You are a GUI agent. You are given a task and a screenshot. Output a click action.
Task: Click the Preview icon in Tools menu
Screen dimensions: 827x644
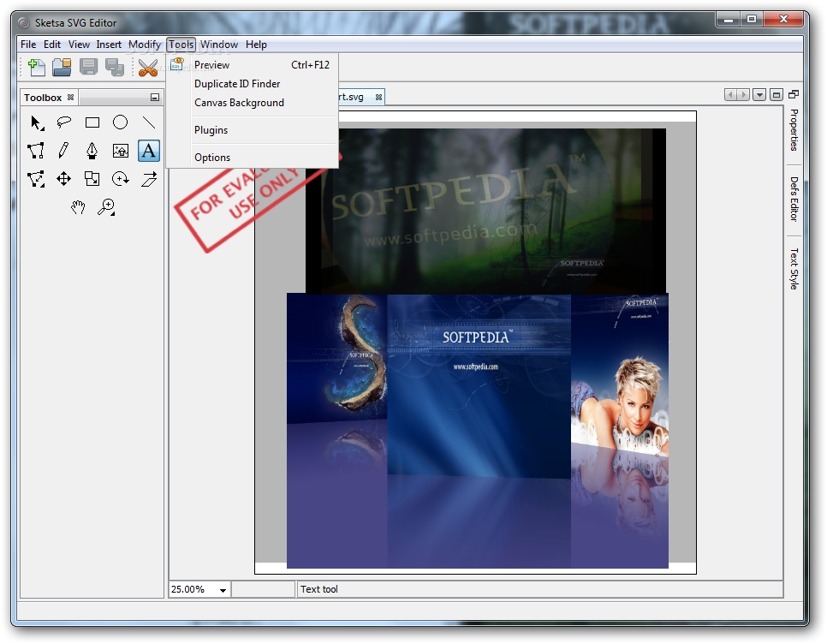176,64
